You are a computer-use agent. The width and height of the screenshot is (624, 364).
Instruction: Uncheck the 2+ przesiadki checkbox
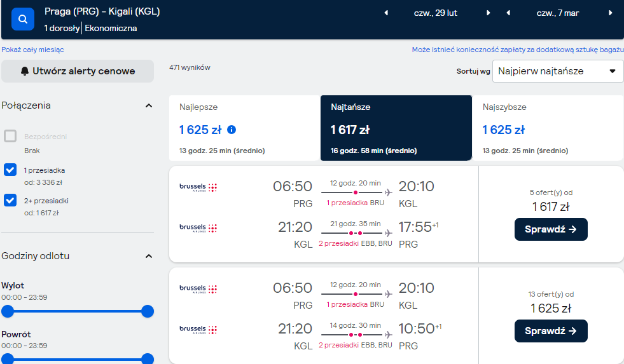[x=10, y=200]
